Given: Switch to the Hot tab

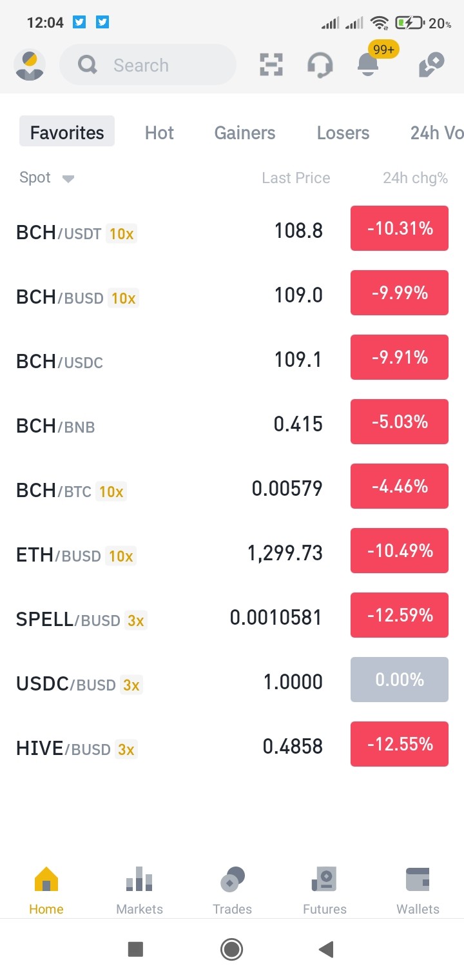Looking at the screenshot, I should [159, 133].
